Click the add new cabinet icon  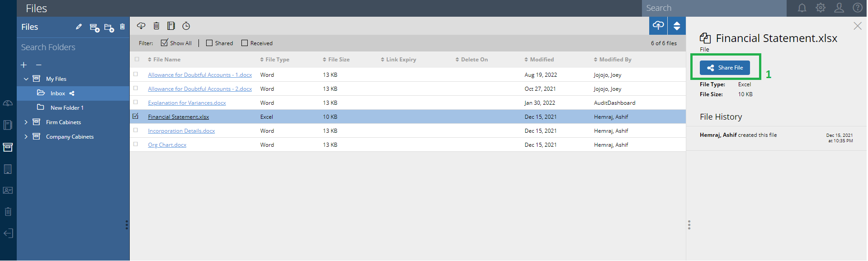(x=94, y=28)
